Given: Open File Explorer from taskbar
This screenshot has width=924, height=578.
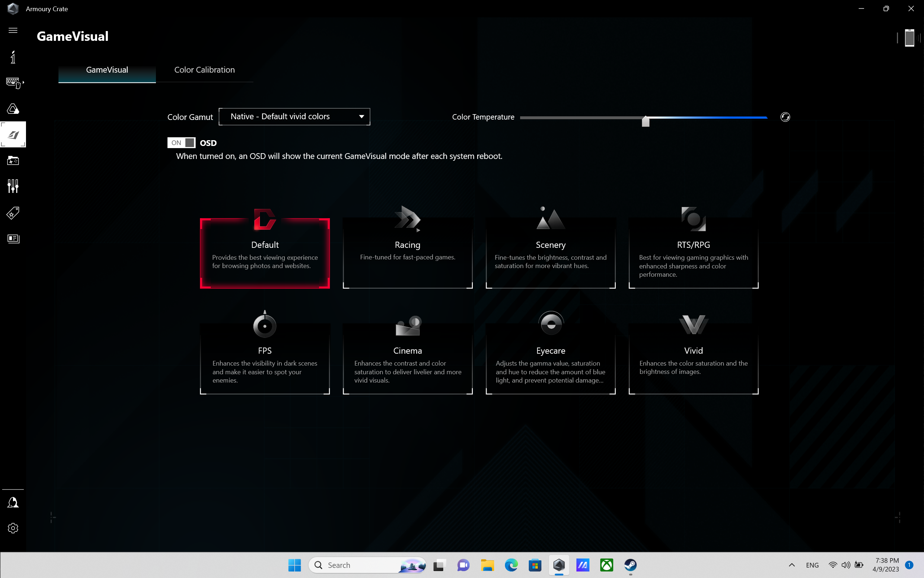Looking at the screenshot, I should coord(487,565).
